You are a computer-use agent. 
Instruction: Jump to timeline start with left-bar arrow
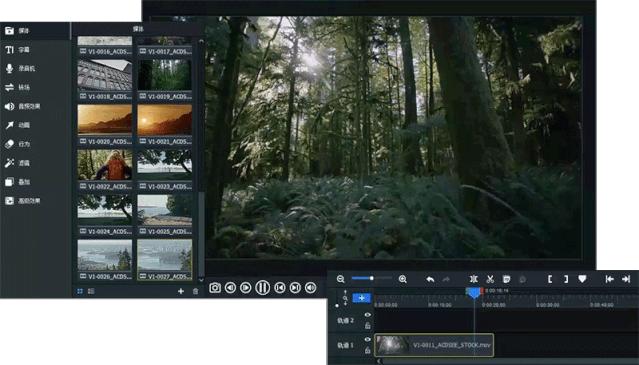[610, 279]
